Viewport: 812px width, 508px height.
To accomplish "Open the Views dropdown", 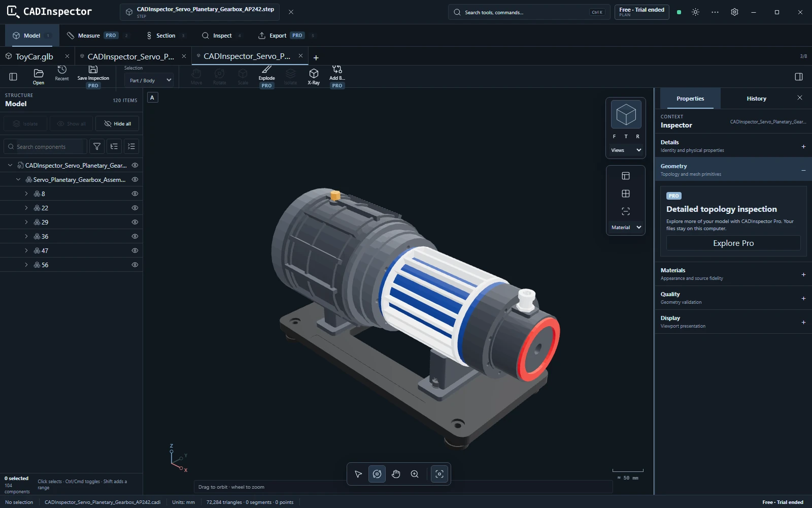I will click(x=626, y=150).
